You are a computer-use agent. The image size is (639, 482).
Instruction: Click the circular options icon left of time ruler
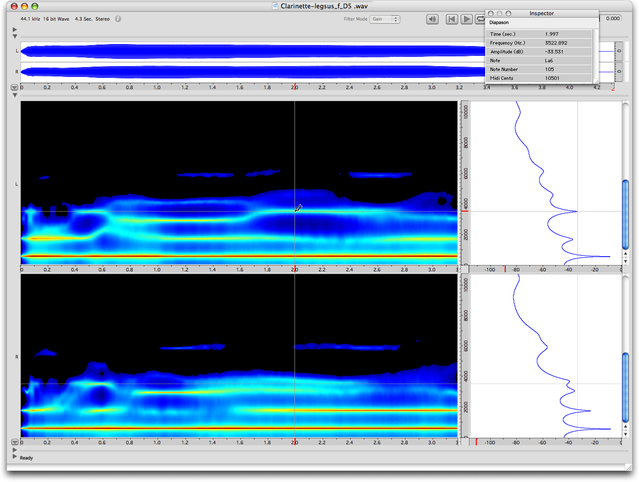click(14, 87)
